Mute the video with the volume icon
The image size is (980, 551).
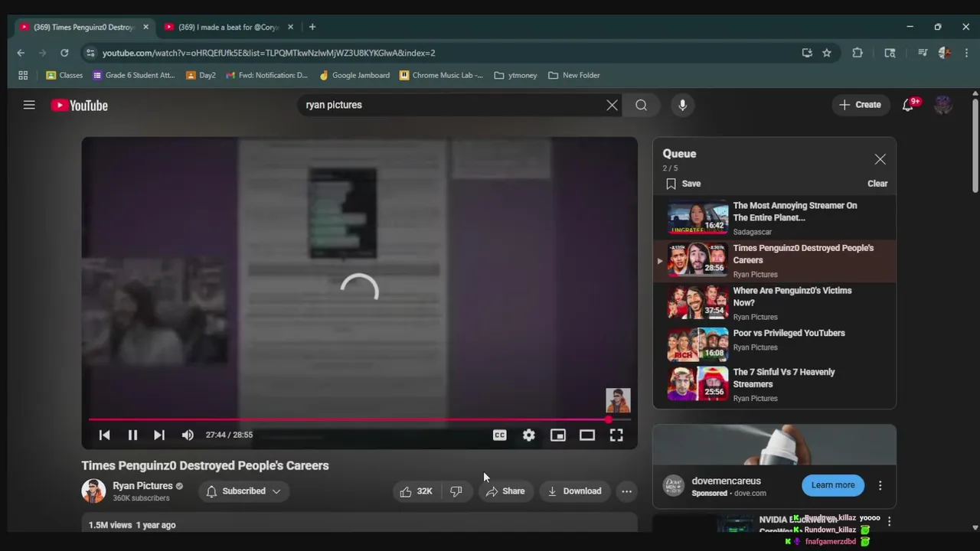coord(188,435)
